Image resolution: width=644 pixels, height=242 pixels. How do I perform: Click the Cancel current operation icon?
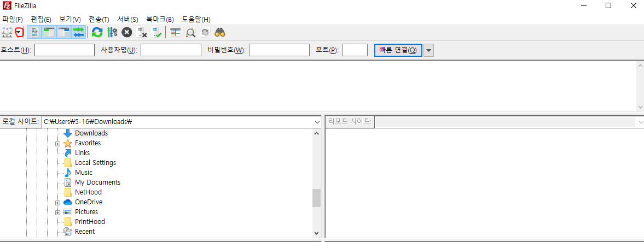click(x=127, y=32)
